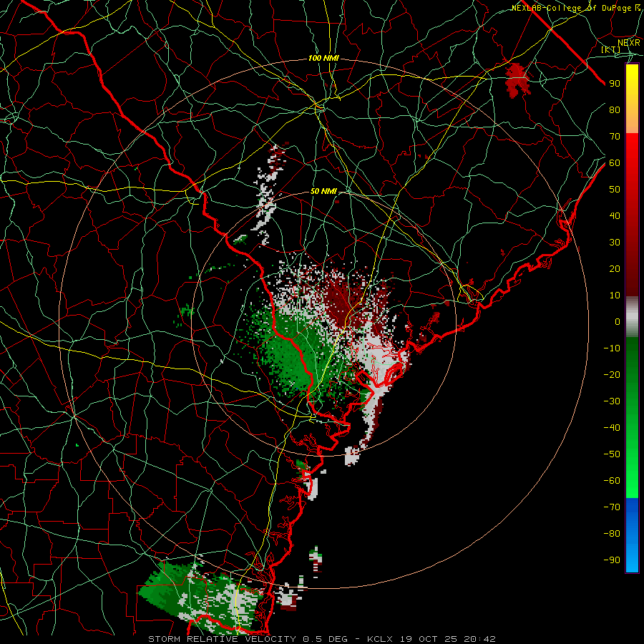644x644 pixels.
Task: Select the 0 value on the velocity scale
Action: 618,321
